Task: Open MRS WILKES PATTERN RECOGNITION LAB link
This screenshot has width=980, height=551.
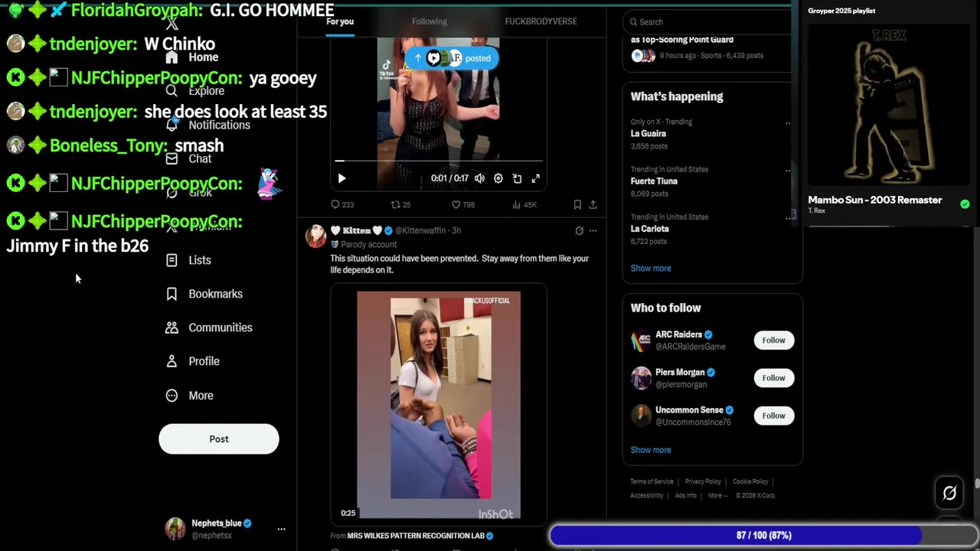Action: (416, 536)
